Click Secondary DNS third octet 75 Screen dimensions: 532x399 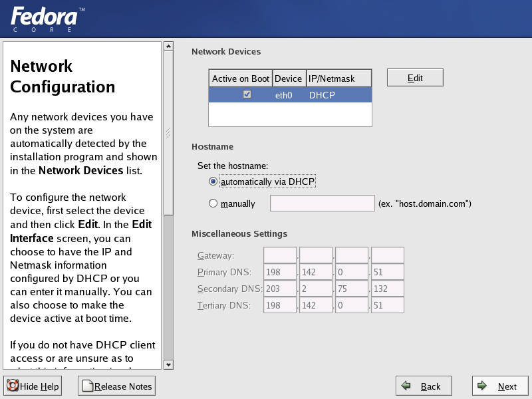[x=352, y=289]
